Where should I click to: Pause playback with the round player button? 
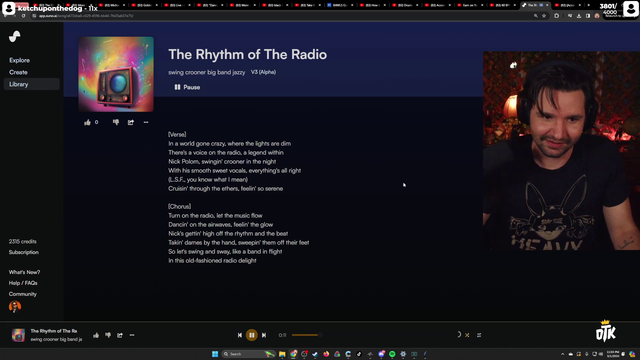[252, 335]
